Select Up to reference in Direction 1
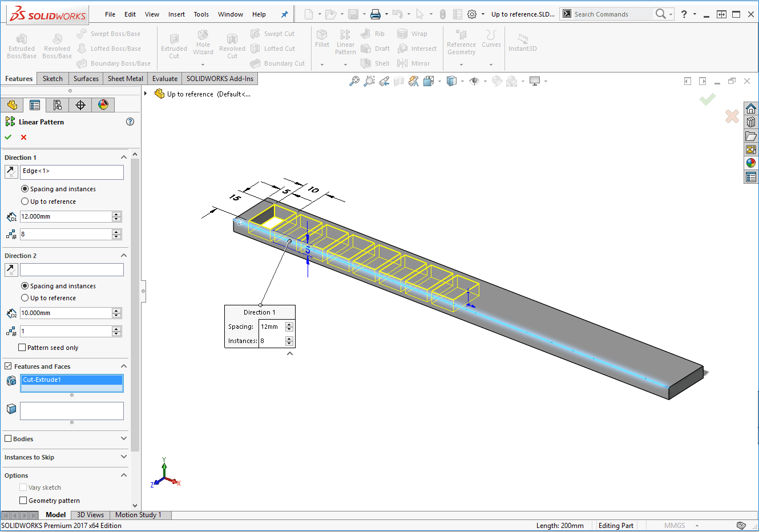 point(25,201)
